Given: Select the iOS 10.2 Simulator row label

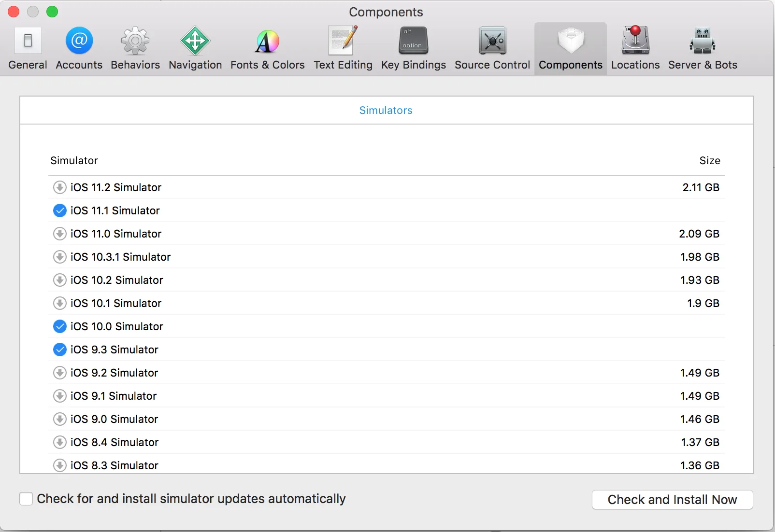Looking at the screenshot, I should (x=117, y=280).
